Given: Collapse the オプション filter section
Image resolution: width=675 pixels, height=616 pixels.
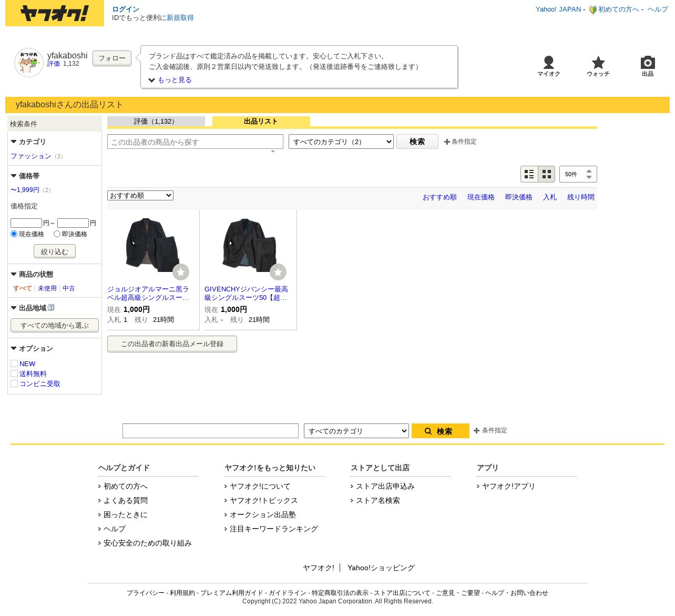Looking at the screenshot, I should 14,348.
